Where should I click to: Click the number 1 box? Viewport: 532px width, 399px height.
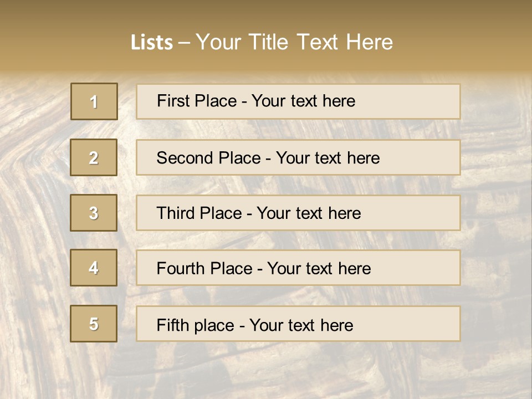94,101
